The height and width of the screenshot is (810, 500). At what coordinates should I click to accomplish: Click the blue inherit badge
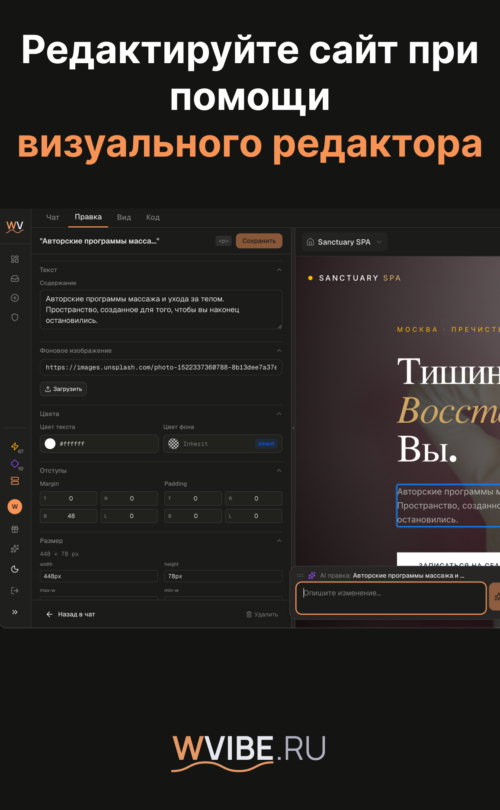pos(267,444)
